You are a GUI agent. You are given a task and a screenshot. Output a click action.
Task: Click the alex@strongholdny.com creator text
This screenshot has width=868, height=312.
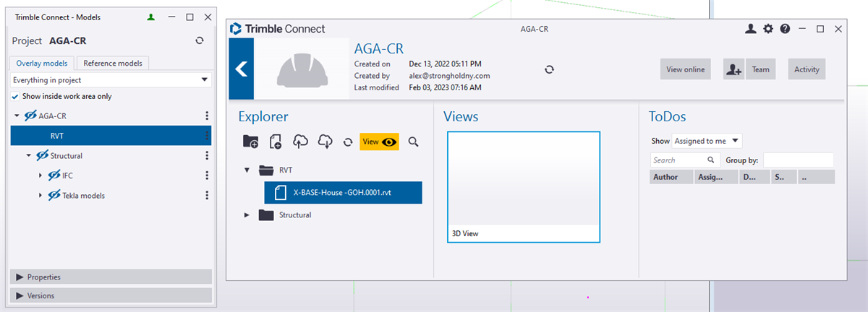click(x=450, y=76)
